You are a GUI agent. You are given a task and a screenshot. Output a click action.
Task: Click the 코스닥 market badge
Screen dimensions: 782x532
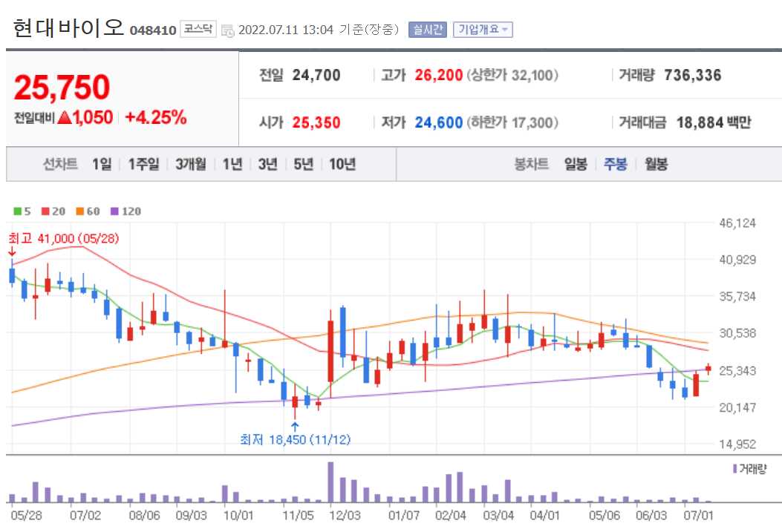click(x=198, y=29)
